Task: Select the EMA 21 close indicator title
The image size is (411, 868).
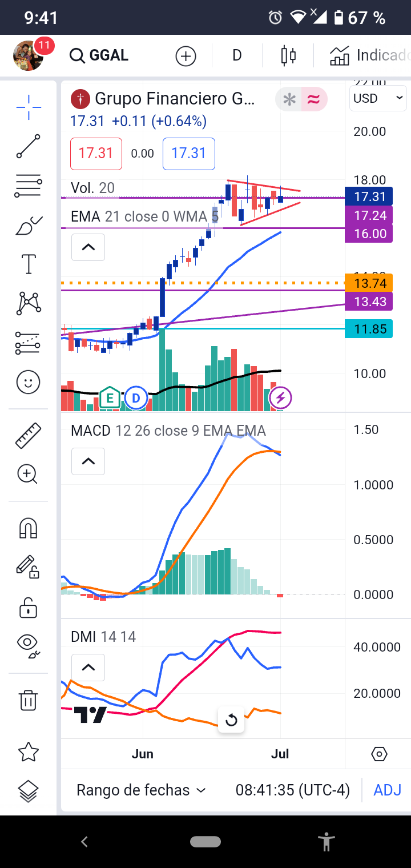Action: coord(144,216)
